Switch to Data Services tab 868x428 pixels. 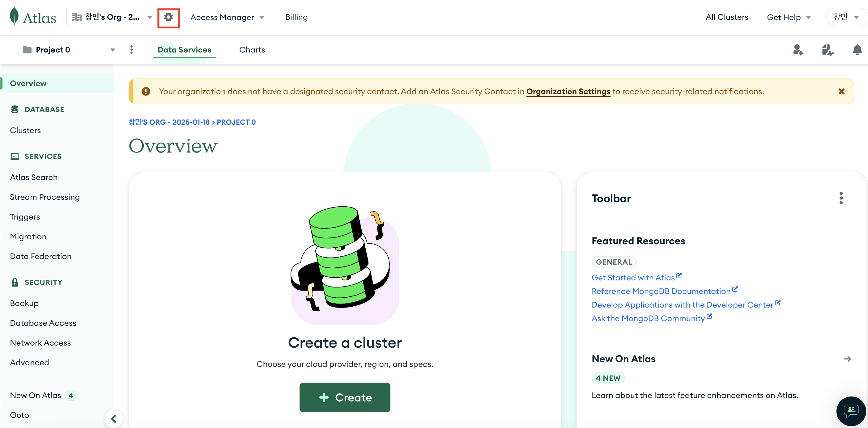(184, 50)
